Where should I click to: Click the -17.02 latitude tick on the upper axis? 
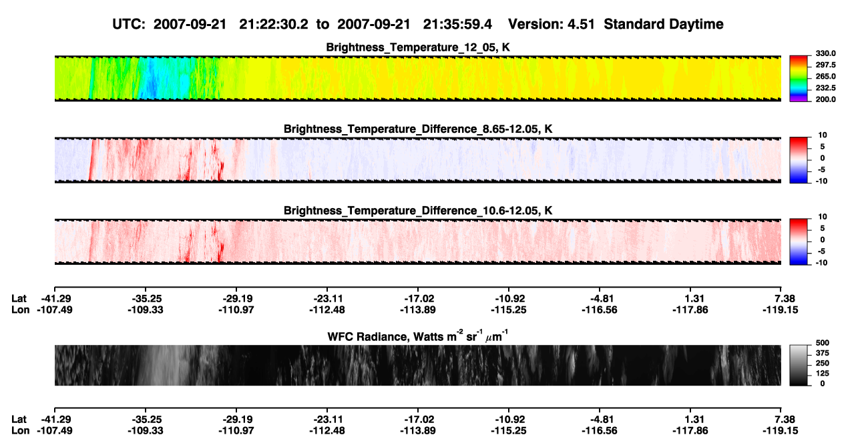click(418, 299)
